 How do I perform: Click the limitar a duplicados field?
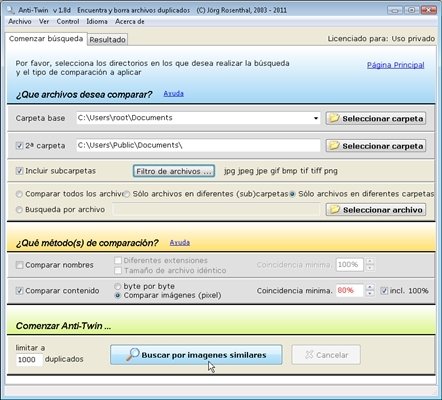29,360
